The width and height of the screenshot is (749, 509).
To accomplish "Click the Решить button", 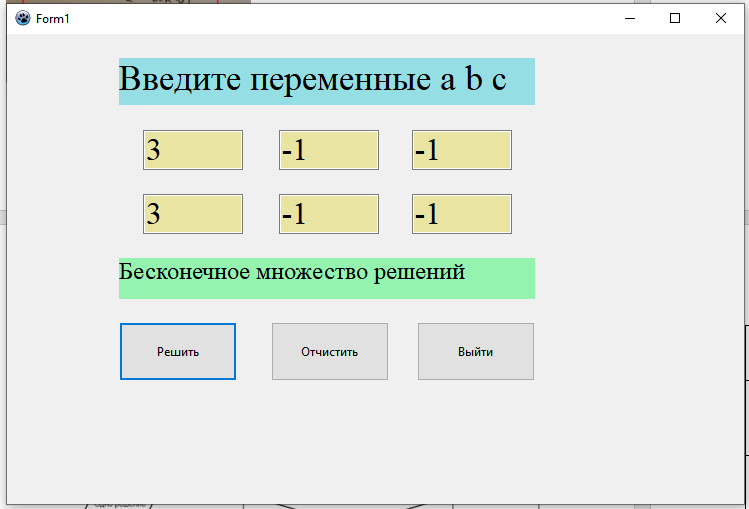I will click(x=178, y=351).
